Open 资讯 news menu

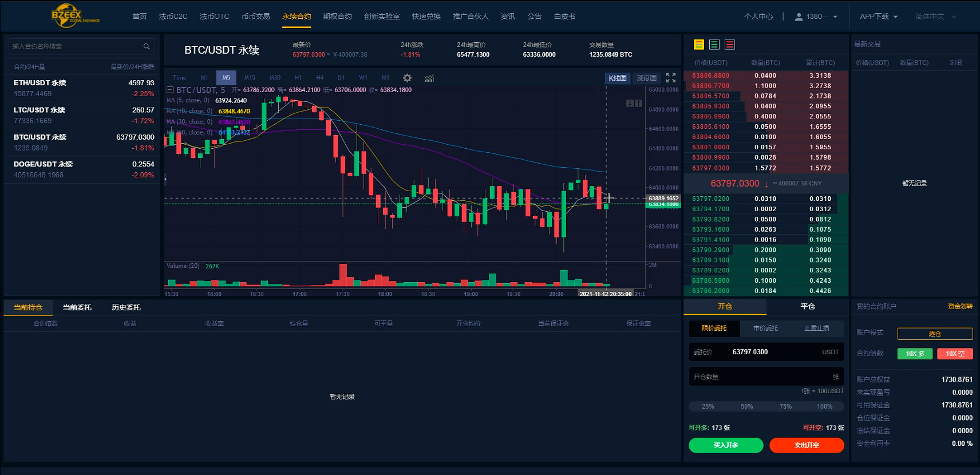point(508,17)
